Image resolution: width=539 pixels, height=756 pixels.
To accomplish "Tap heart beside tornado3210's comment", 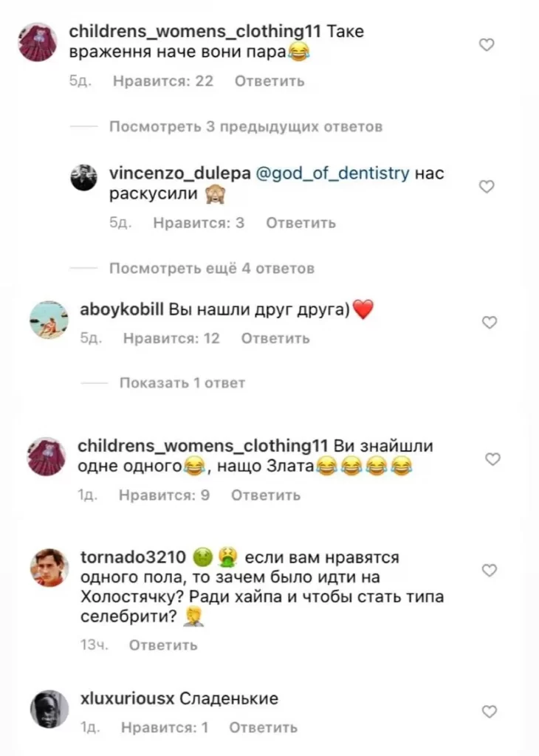I will pos(490,571).
